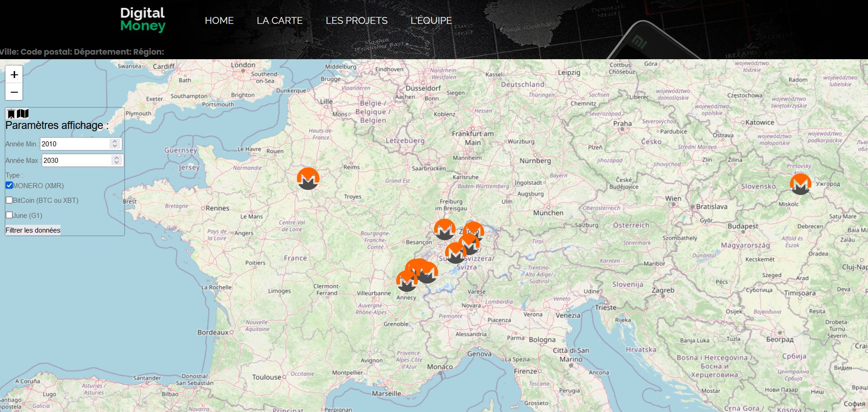The width and height of the screenshot is (868, 412).
Task: Zoom out the map with minus button
Action: pos(14,92)
